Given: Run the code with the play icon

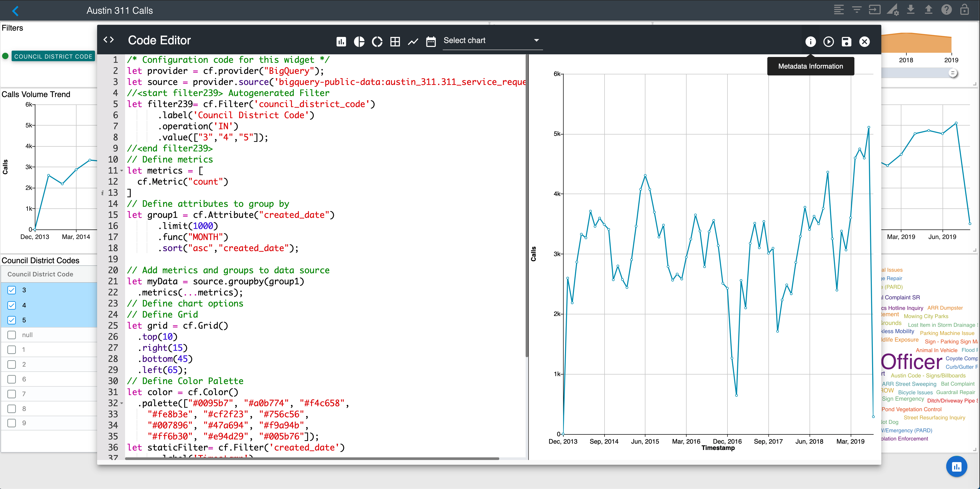Looking at the screenshot, I should pyautogui.click(x=828, y=41).
